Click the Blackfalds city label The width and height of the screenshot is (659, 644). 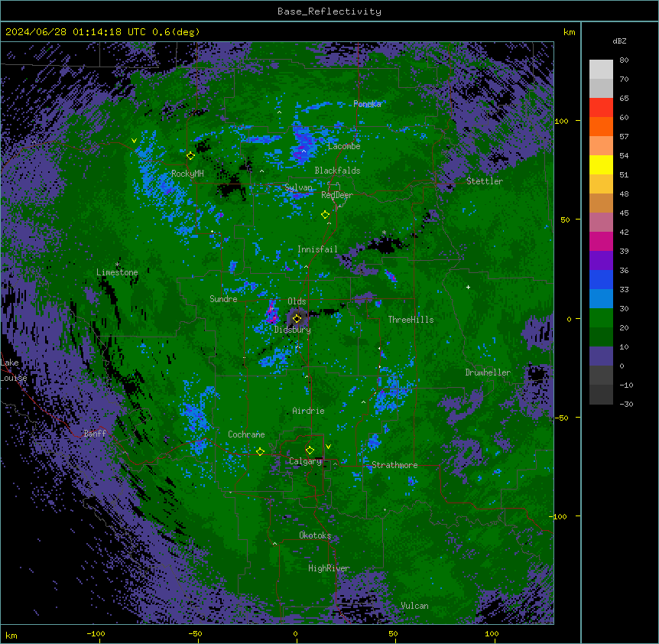(x=337, y=171)
